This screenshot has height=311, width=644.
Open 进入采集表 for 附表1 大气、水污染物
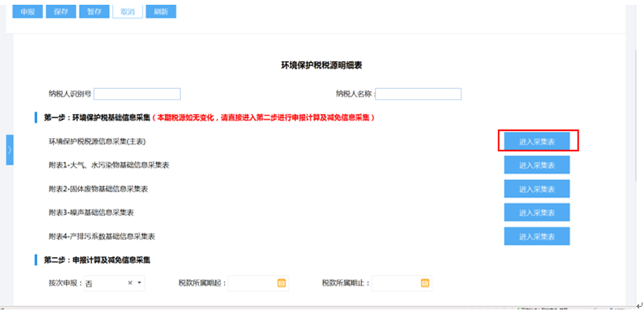(x=537, y=165)
